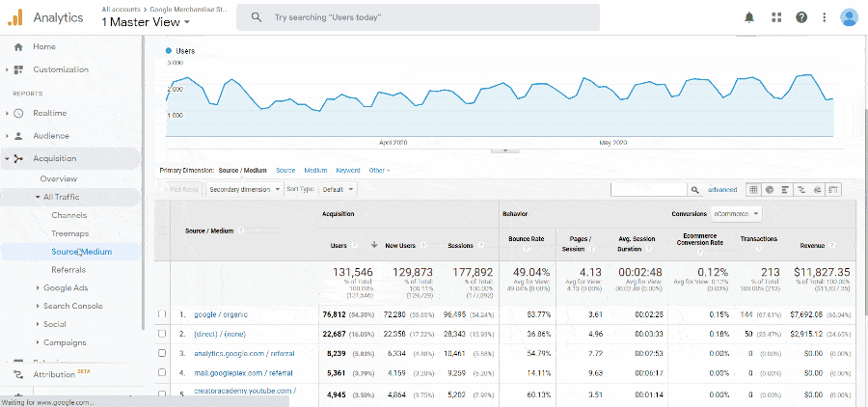Click the Audience person icon
868x407 pixels.
(18, 136)
